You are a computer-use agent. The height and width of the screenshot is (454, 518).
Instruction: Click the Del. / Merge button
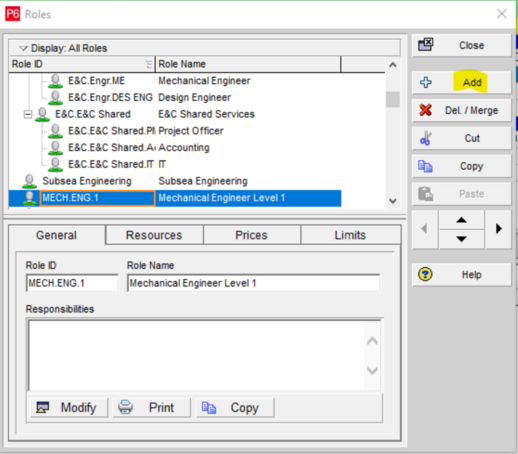tap(461, 110)
